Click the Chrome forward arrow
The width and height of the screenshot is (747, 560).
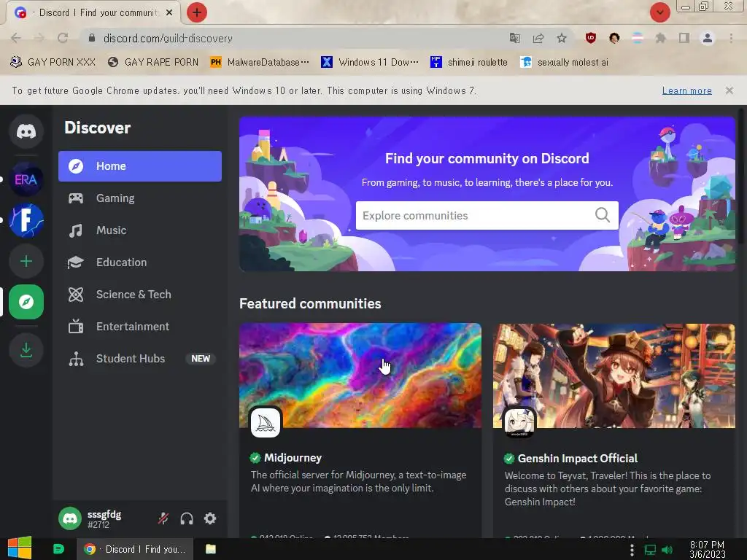tap(39, 38)
